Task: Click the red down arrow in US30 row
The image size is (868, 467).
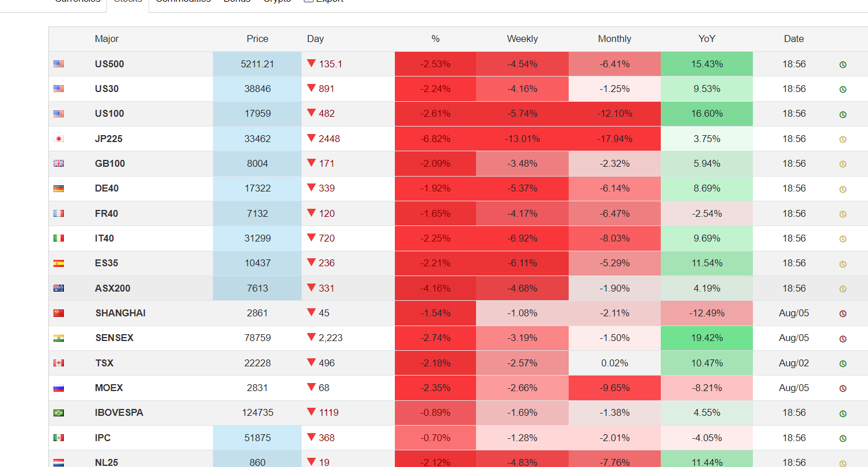Action: coord(311,89)
